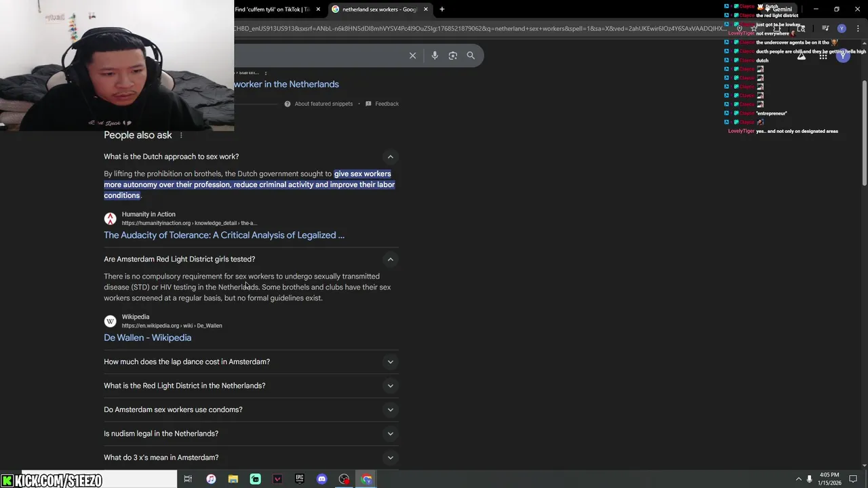Close the TikTok 'cuffem tylil' tab

tap(318, 9)
